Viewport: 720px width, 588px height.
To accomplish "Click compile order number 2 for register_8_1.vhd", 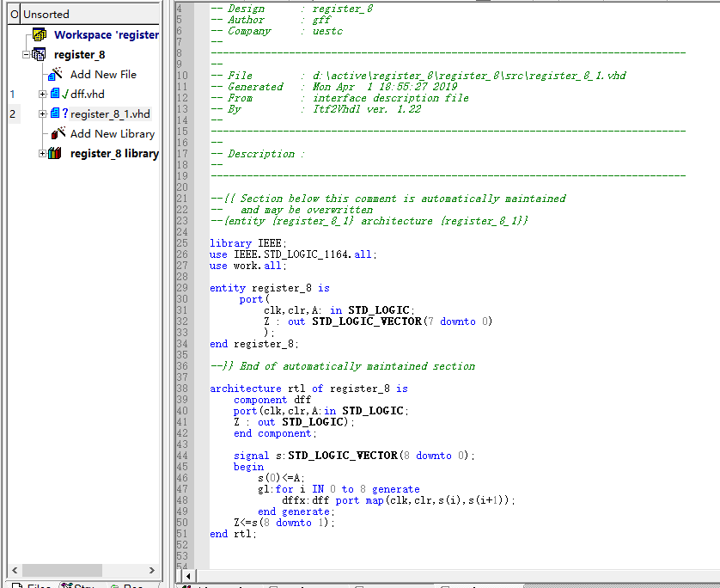I will click(13, 114).
